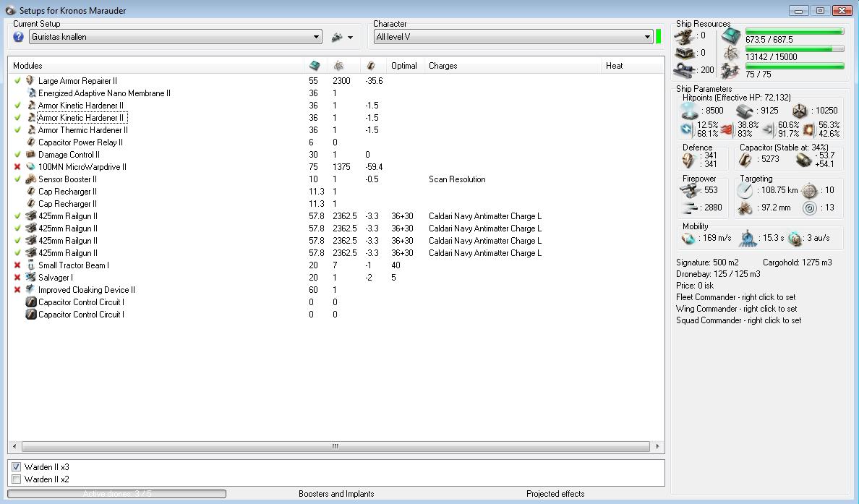Screen dimensions: 859x504
Task: Click the scrollbar left arrow
Action: (x=14, y=446)
